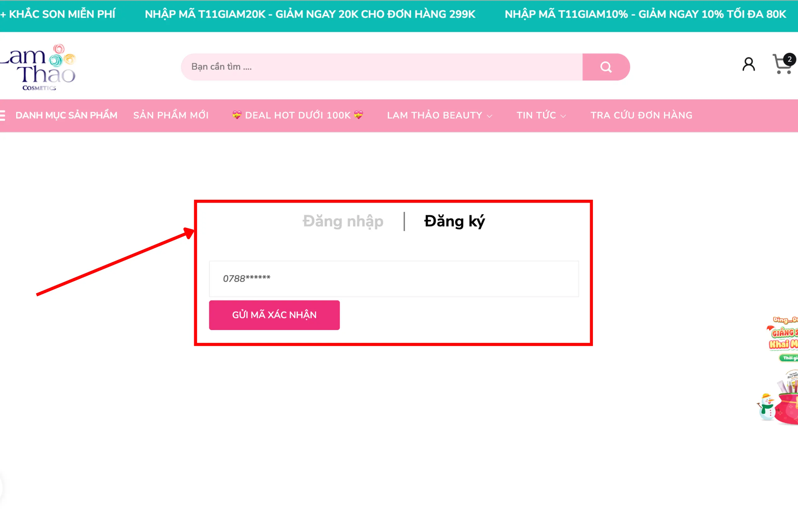Click the T11GIAM20K promo banner text
798x532 pixels.
(310, 14)
